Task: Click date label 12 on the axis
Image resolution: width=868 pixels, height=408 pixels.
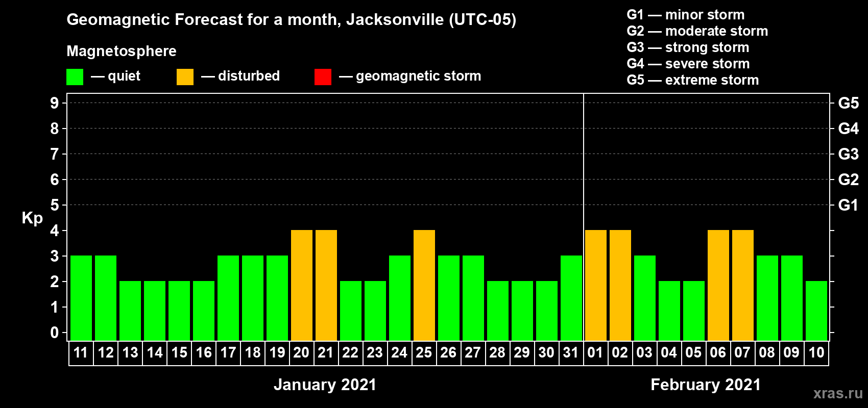Action: click(x=106, y=353)
